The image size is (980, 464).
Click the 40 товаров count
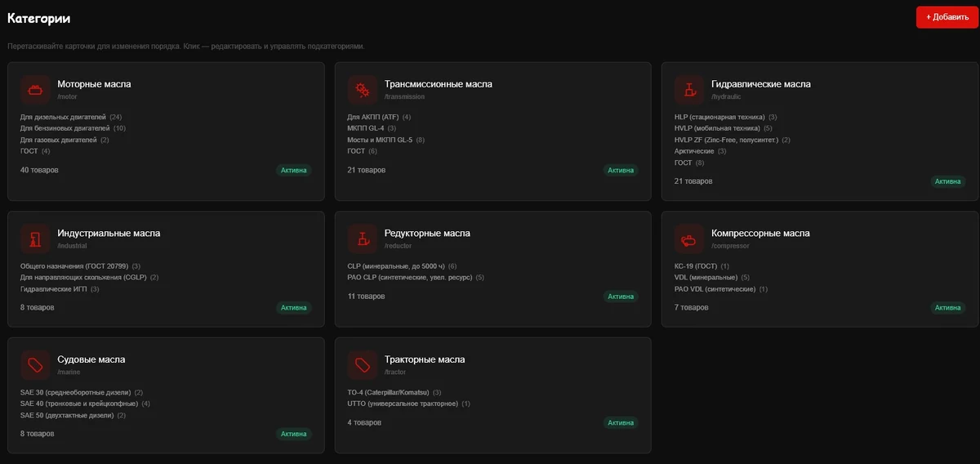pos(39,170)
